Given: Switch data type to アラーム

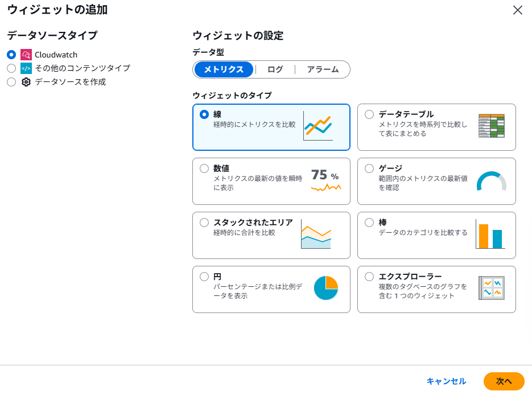Looking at the screenshot, I should click(x=323, y=69).
